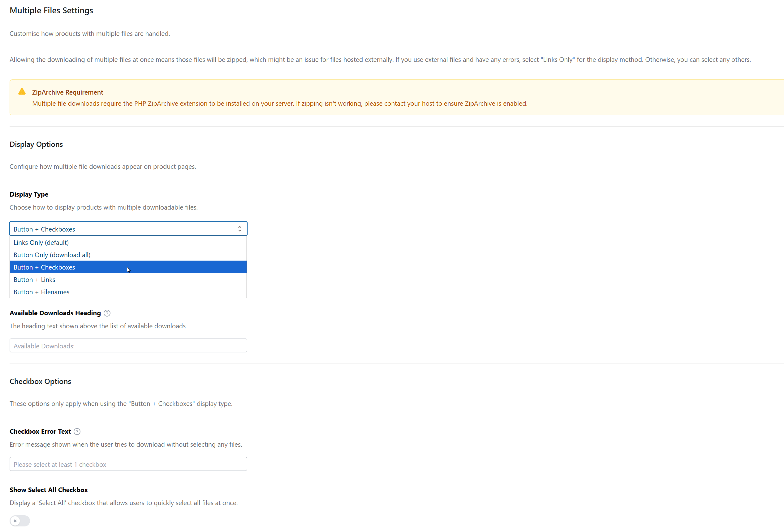Click the help icon beside Available Downloads Heading
The width and height of the screenshot is (784, 532).
tap(107, 313)
